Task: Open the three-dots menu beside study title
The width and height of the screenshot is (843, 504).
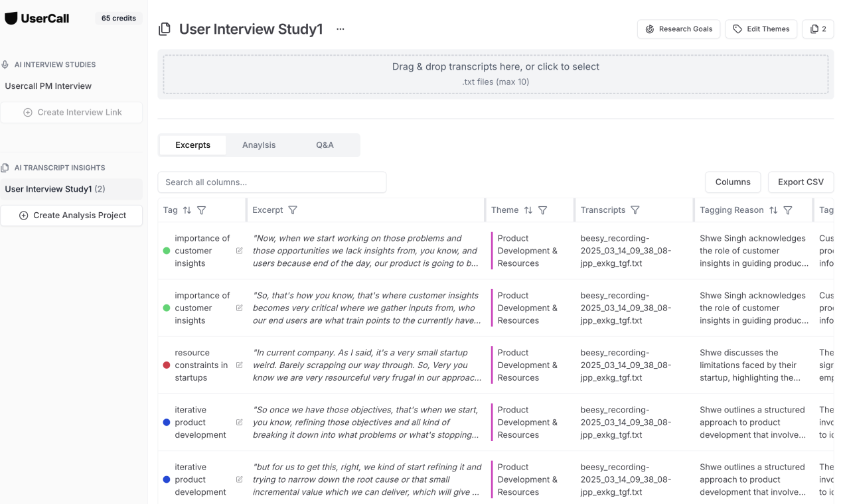Action: pos(341,29)
